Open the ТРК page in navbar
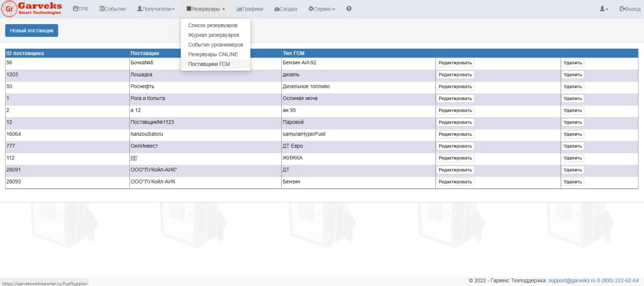 point(80,9)
